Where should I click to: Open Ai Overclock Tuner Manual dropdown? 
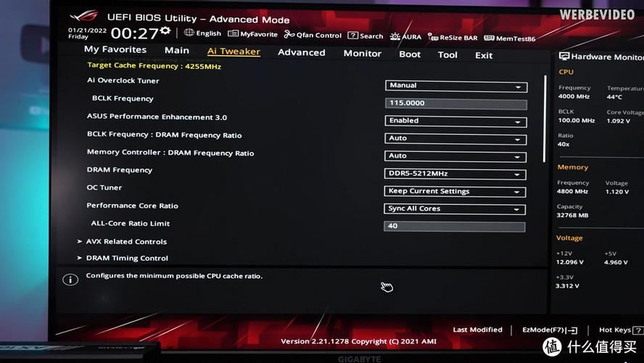pyautogui.click(x=456, y=86)
